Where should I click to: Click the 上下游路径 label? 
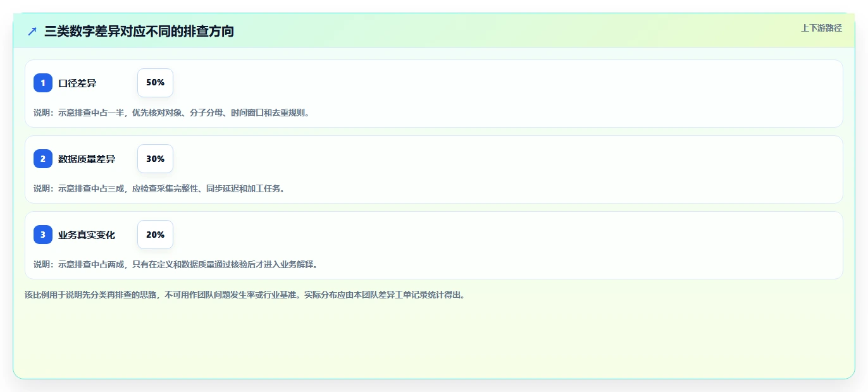pos(821,28)
